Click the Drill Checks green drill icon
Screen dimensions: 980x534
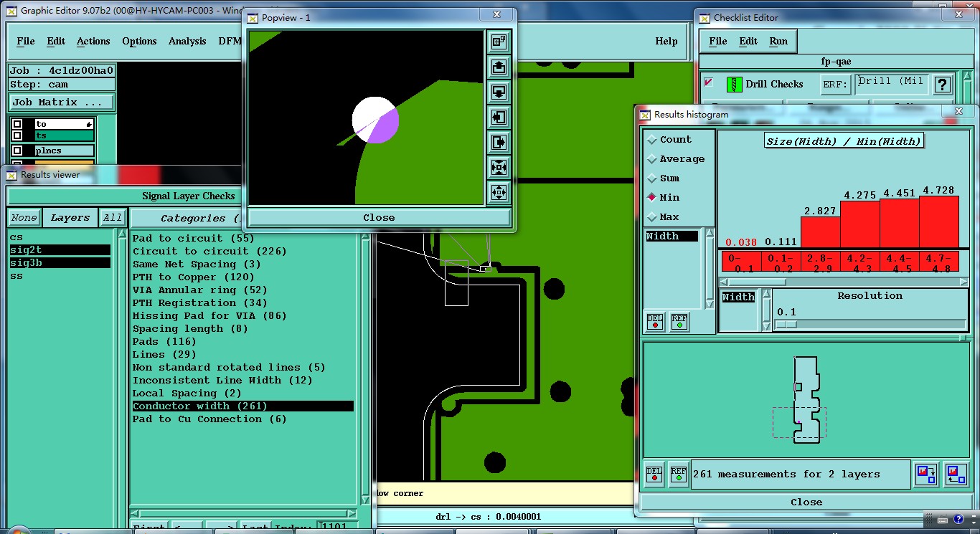[x=734, y=84]
